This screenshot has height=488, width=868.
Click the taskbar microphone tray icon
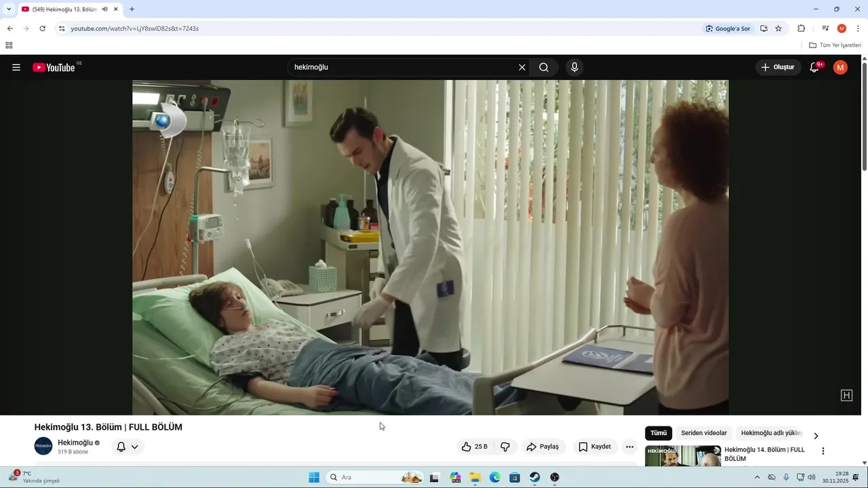pyautogui.click(x=786, y=477)
